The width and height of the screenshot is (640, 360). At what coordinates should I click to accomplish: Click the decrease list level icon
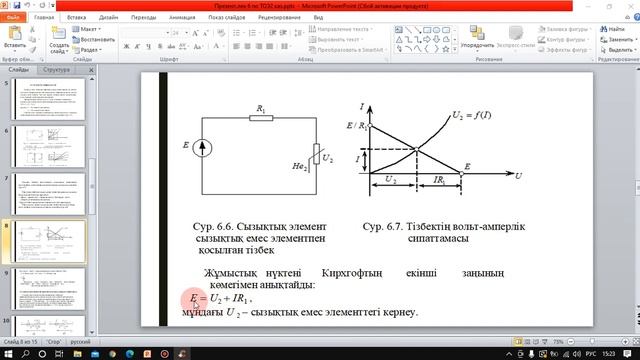point(273,33)
